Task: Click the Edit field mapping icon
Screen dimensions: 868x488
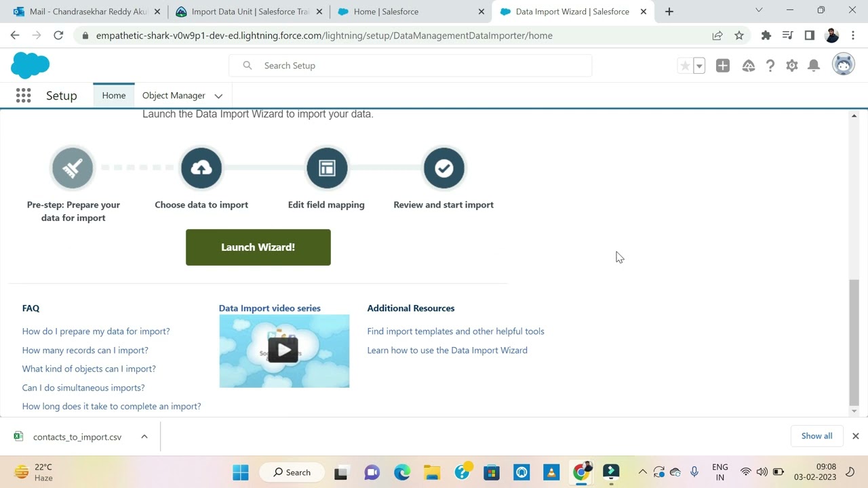Action: 327,168
